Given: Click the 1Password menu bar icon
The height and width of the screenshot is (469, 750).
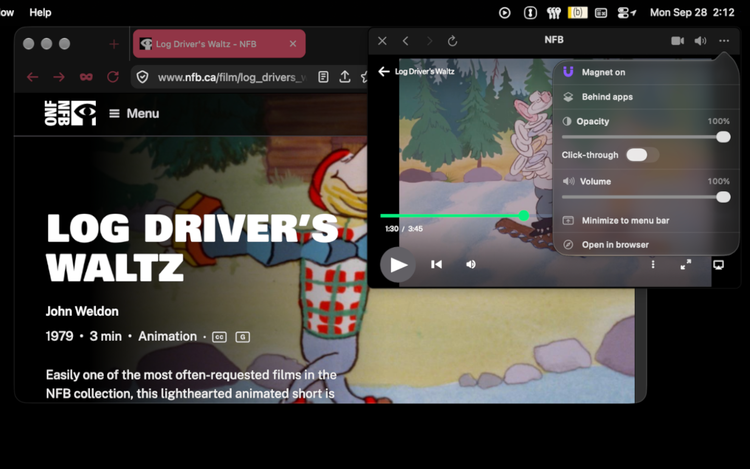Looking at the screenshot, I should coord(530,13).
